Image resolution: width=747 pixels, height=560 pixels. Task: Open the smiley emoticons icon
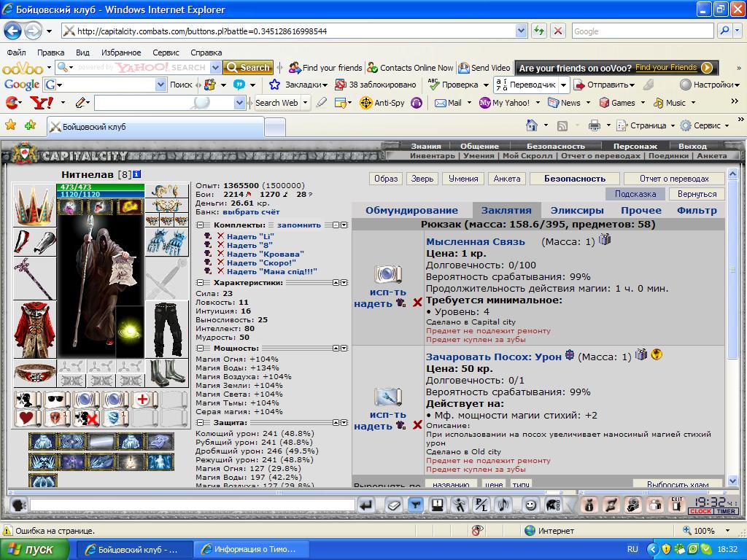530,505
